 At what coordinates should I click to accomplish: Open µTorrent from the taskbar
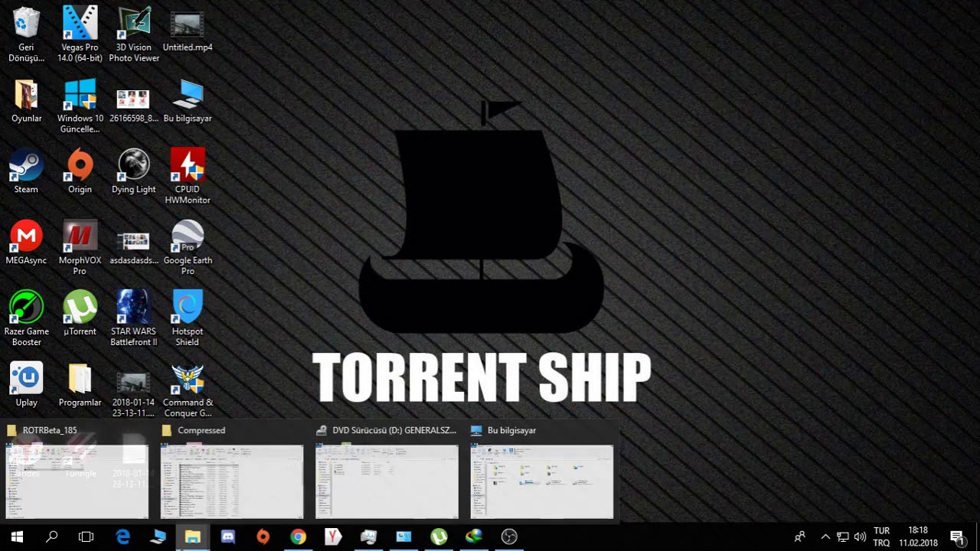coord(439,537)
